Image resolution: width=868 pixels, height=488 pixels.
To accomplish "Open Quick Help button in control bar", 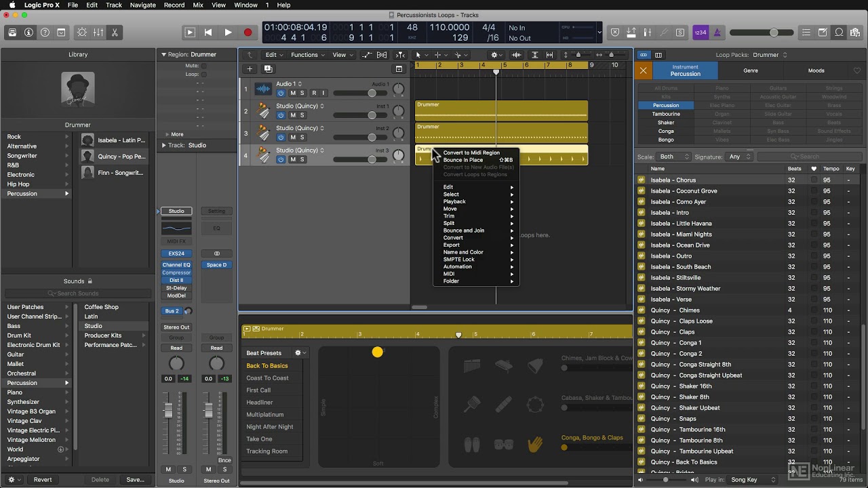I will (45, 32).
